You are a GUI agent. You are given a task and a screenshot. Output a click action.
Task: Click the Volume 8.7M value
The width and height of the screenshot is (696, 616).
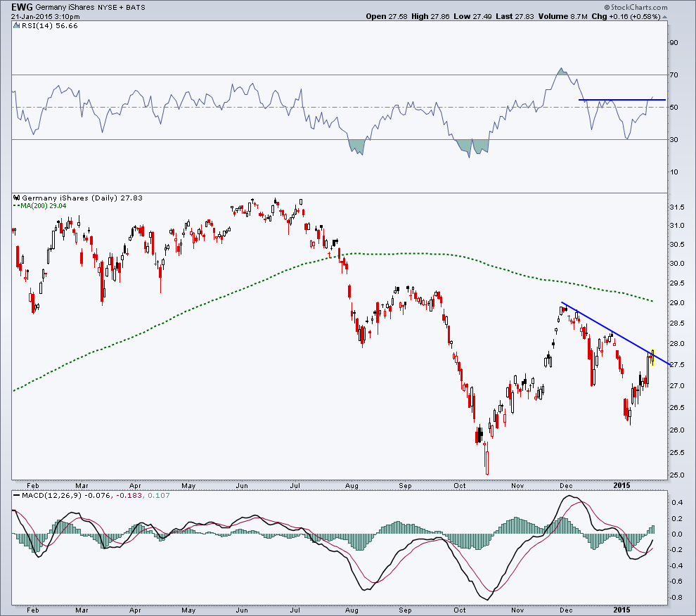(563, 16)
